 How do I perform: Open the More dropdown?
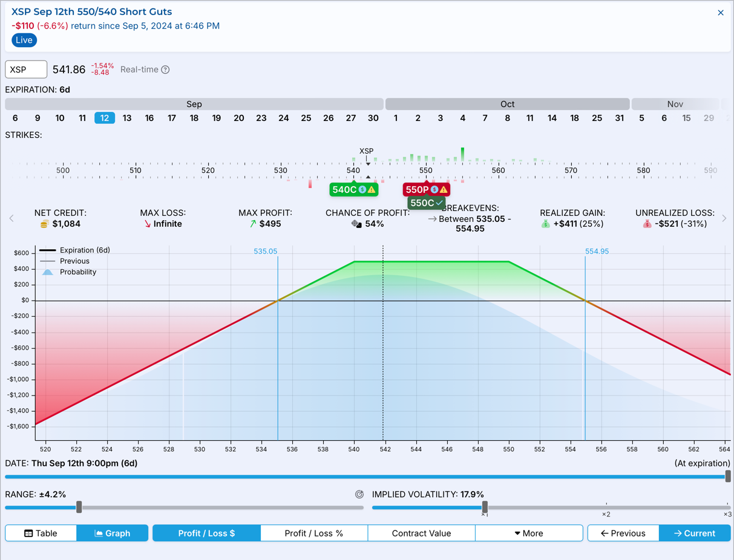click(x=529, y=533)
